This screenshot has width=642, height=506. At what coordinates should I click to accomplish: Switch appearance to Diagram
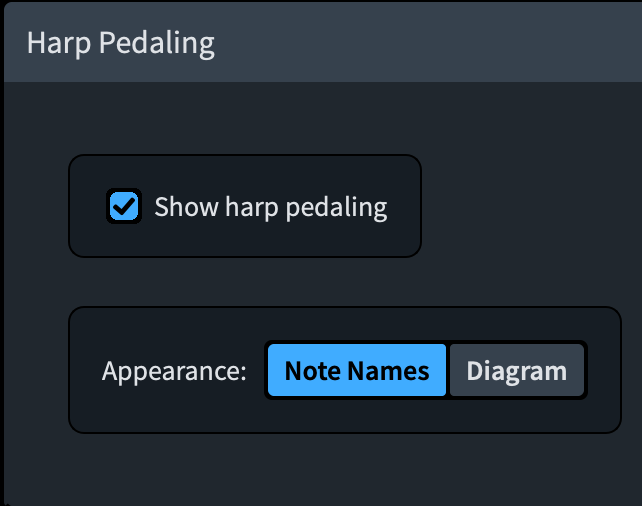point(516,371)
